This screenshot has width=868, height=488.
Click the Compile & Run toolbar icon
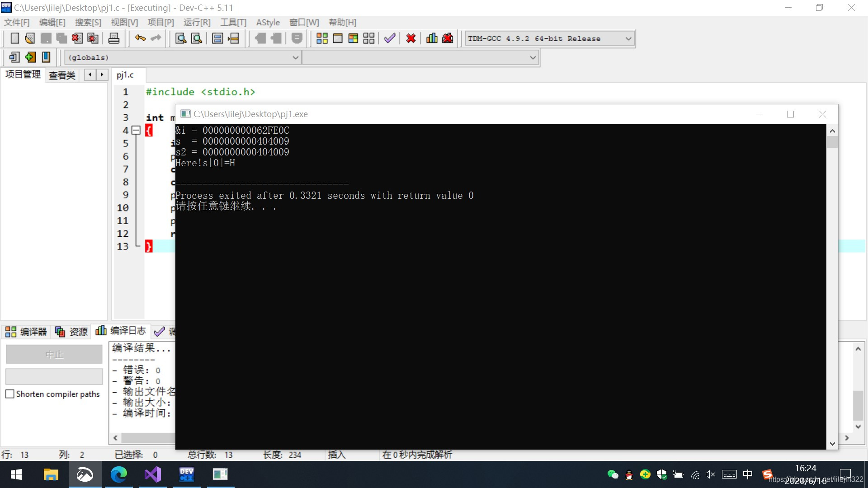tap(353, 38)
